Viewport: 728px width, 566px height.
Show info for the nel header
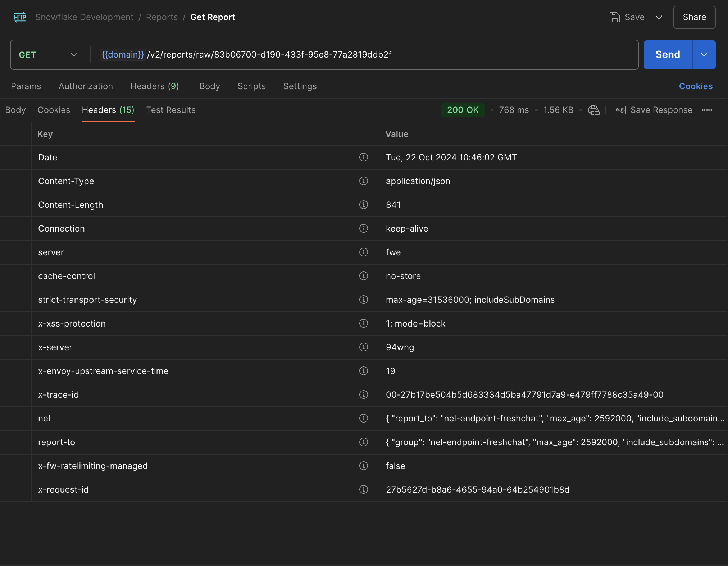(x=364, y=418)
